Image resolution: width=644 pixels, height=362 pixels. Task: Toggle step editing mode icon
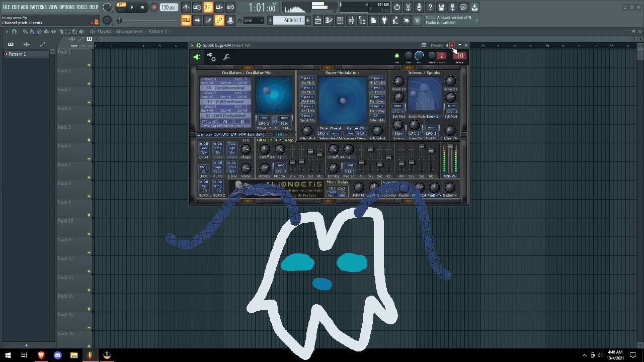(208, 20)
